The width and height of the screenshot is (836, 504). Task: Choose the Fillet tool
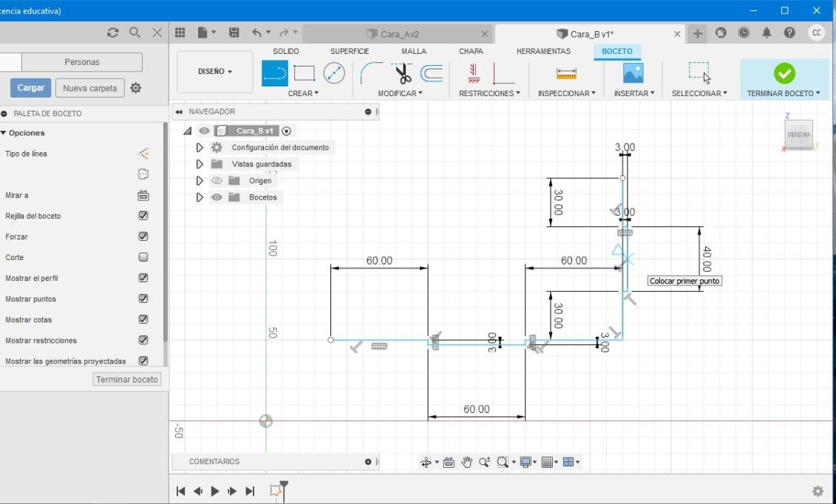click(372, 73)
